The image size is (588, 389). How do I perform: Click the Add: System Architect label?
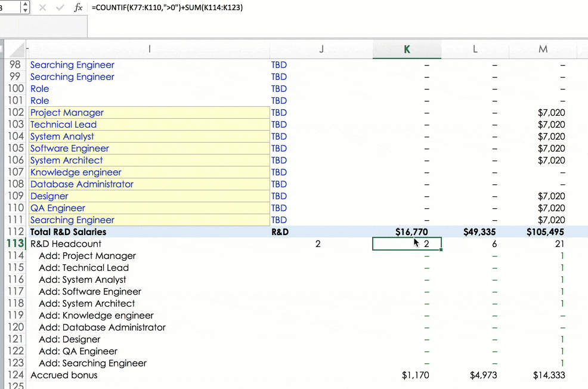[x=86, y=304]
